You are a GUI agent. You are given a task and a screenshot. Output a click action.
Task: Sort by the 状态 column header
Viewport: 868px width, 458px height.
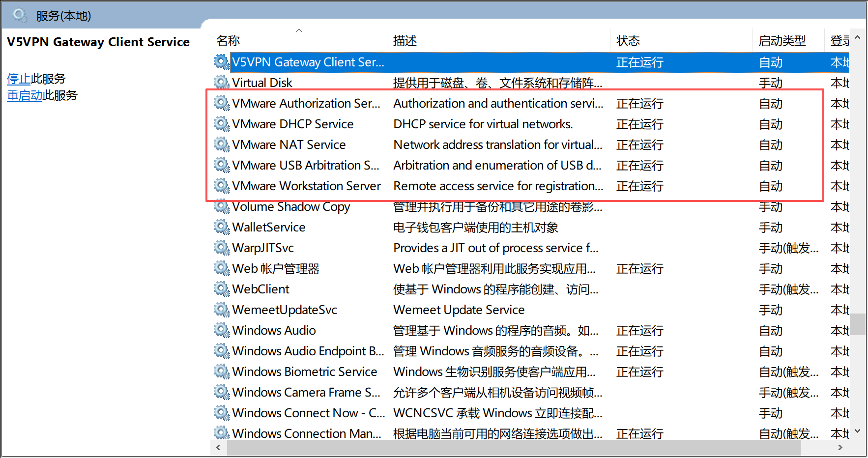click(628, 41)
